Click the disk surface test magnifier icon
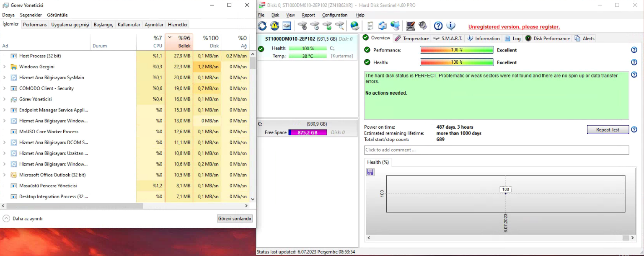 coord(340,26)
